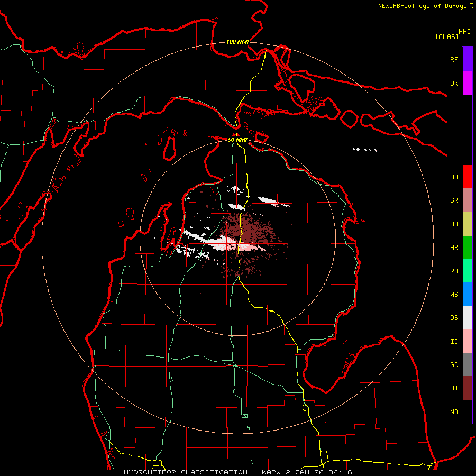This screenshot has width=476, height=476.
Task: Click the BI brown legend swatch
Action: coord(467,388)
